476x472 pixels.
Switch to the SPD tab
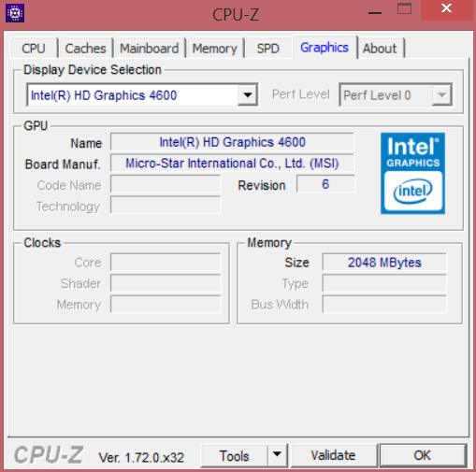point(267,49)
